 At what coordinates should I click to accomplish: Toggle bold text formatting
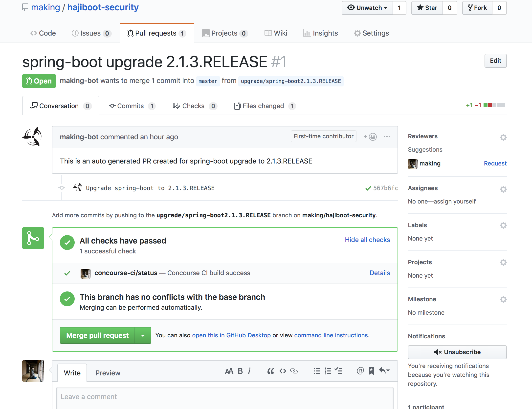click(240, 371)
